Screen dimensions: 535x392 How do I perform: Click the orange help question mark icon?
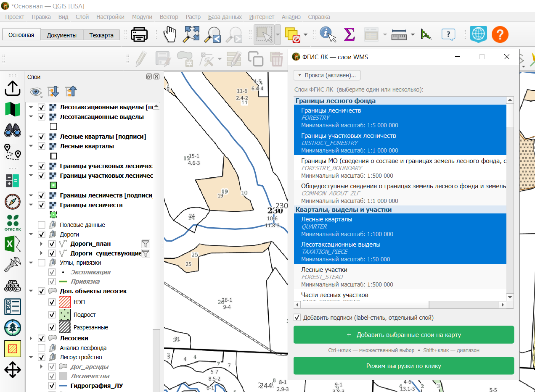coord(500,34)
